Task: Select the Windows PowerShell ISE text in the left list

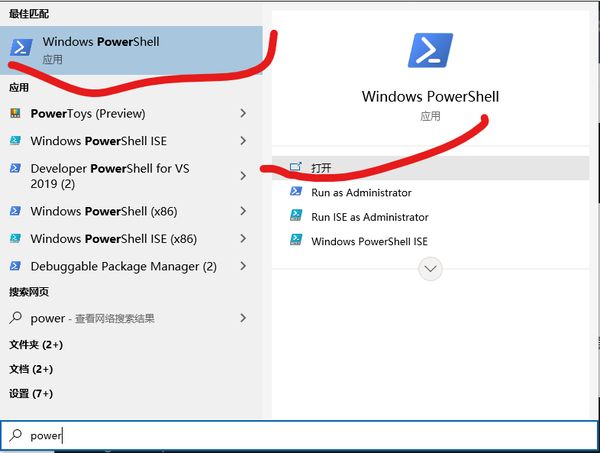Action: 99,141
